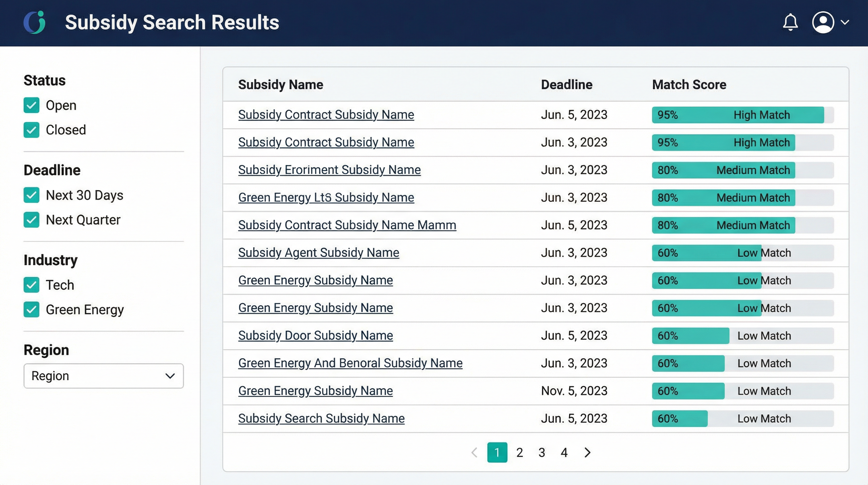Open Green Energy And Benoral Subsidy link
This screenshot has width=868, height=485.
pos(350,363)
